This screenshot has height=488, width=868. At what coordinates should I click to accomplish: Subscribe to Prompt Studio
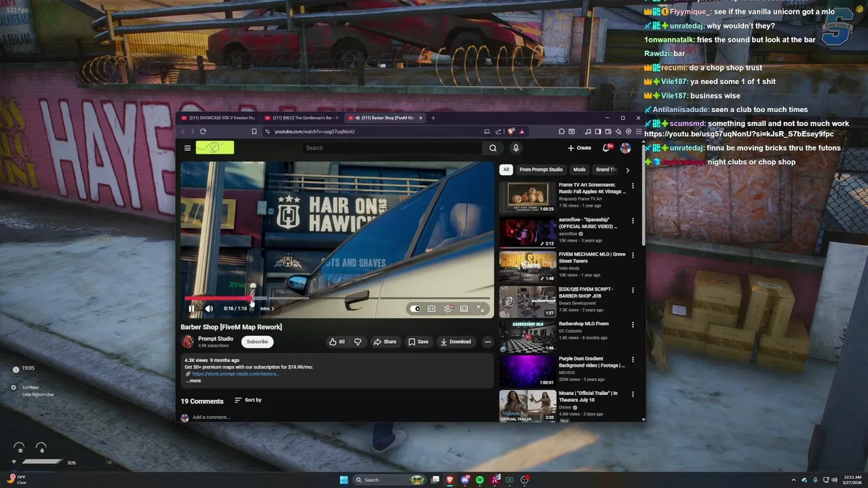coord(257,342)
